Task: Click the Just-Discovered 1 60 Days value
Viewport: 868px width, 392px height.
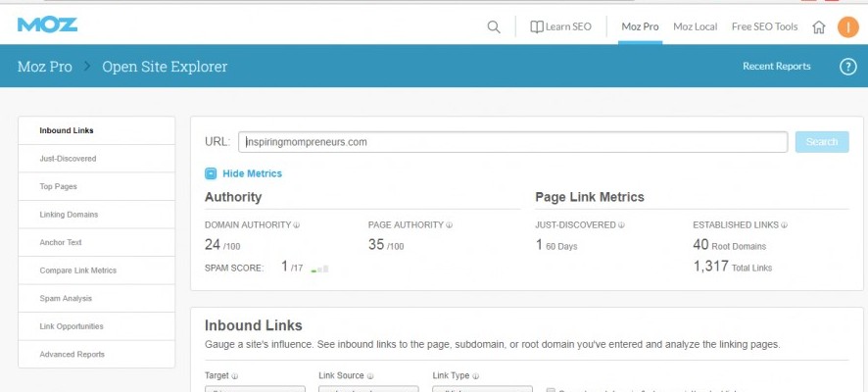Action: coord(556,245)
